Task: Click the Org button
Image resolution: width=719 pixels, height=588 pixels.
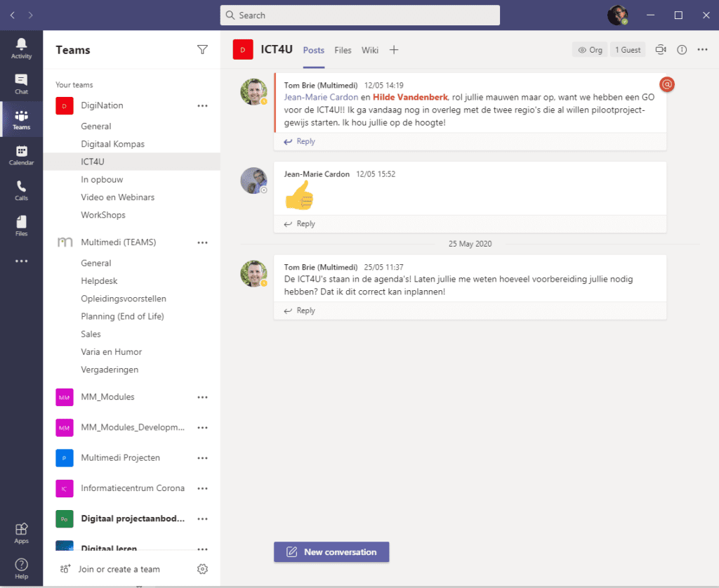Action: 590,50
